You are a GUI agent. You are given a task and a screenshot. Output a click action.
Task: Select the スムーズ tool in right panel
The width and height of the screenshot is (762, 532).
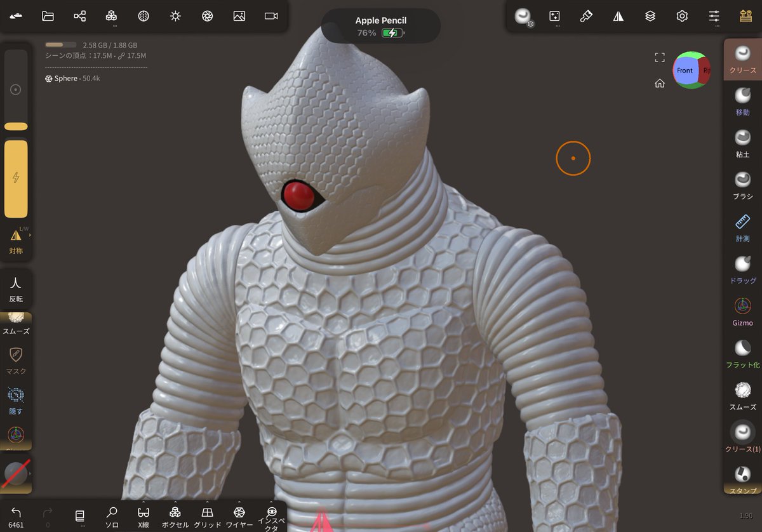743,396
